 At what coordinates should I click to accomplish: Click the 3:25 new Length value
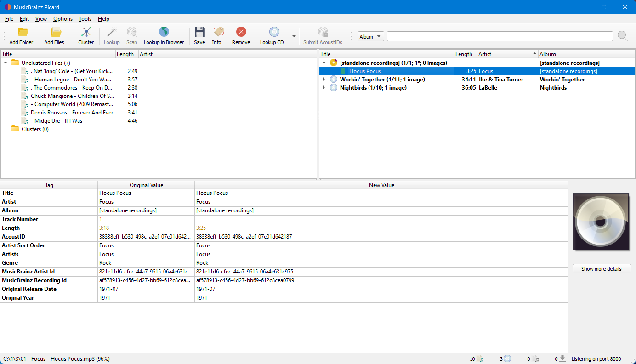pyautogui.click(x=201, y=227)
